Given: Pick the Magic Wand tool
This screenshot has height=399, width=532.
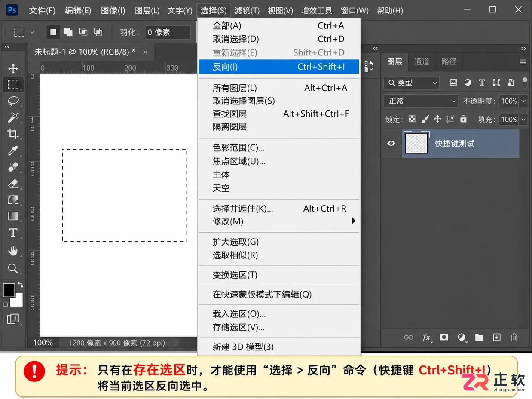Looking at the screenshot, I should coord(13,117).
